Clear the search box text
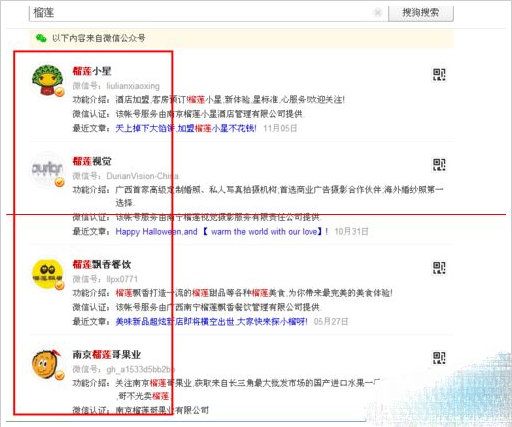The width and height of the screenshot is (512, 427). [378, 12]
